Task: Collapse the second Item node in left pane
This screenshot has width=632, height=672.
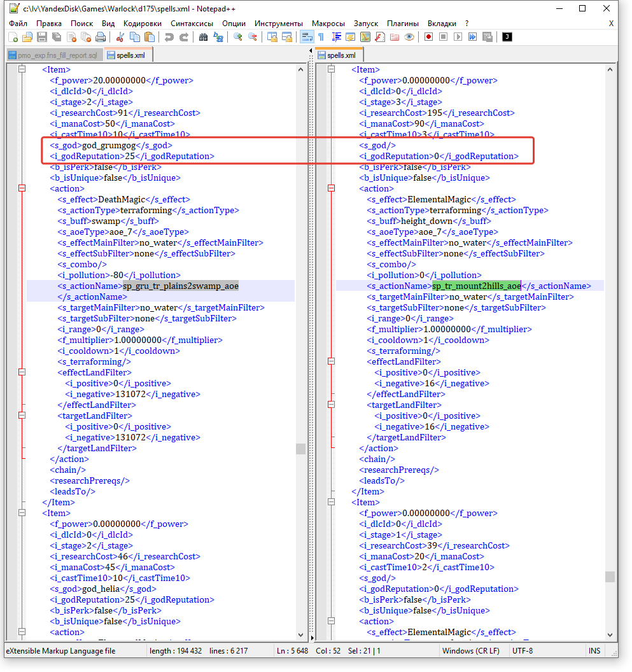Action: 22,512
